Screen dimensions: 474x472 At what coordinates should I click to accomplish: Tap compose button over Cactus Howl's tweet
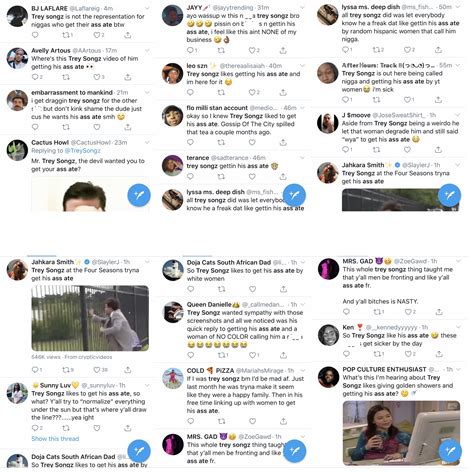[x=139, y=195]
